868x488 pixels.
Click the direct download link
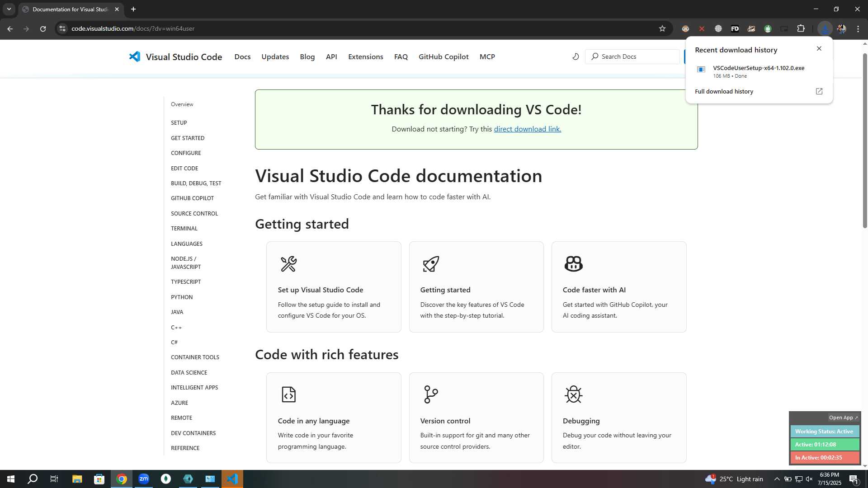pos(527,129)
